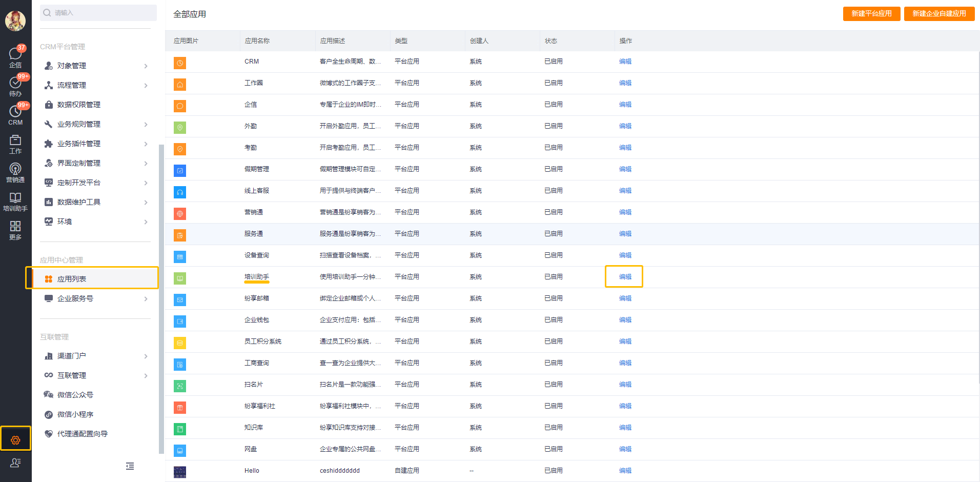Screen dimensions: 980x482
Task: Click the 工商查询 app name
Action: pyautogui.click(x=257, y=363)
